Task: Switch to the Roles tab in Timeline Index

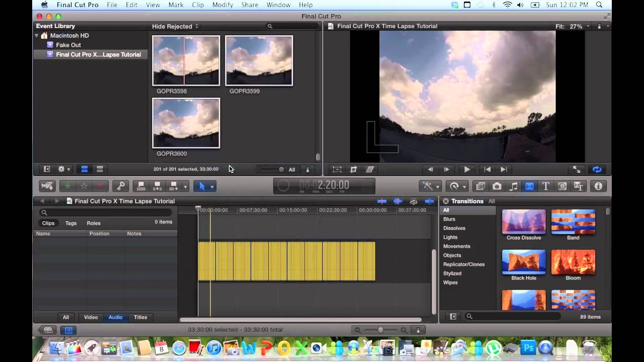Action: point(94,223)
